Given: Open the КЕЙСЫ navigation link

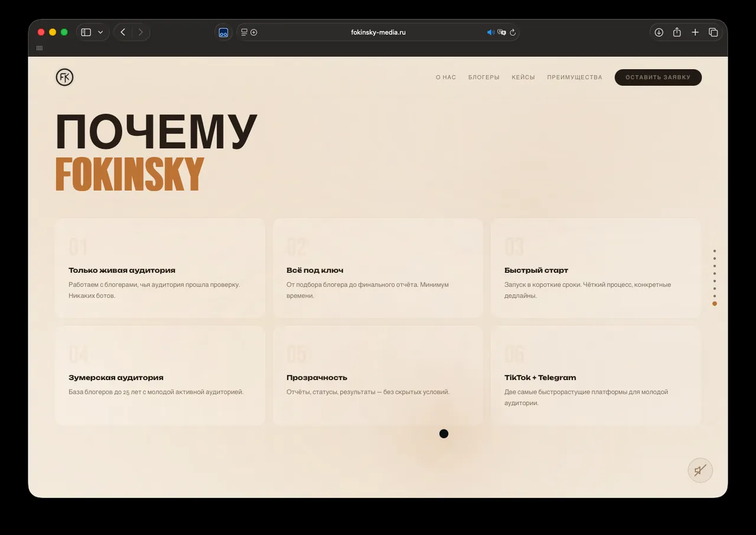Looking at the screenshot, I should [523, 77].
